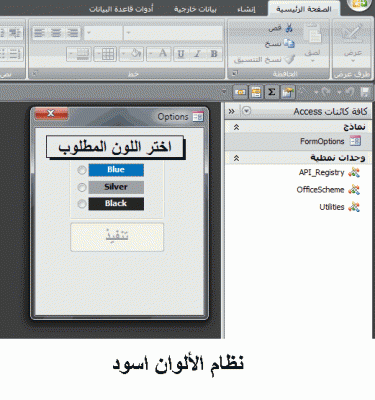This screenshot has height=400, width=375.
Task: Click the Options form title text
Action: click(173, 117)
